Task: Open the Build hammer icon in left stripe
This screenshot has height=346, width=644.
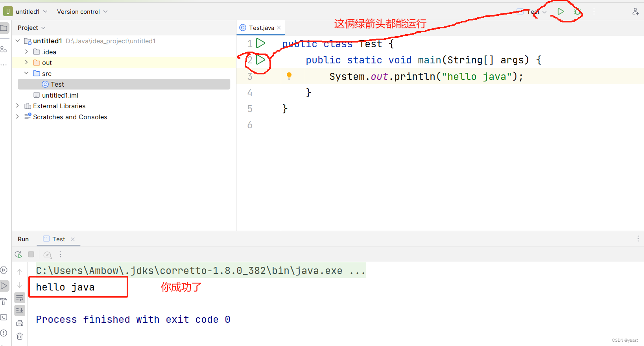Action: pyautogui.click(x=4, y=302)
